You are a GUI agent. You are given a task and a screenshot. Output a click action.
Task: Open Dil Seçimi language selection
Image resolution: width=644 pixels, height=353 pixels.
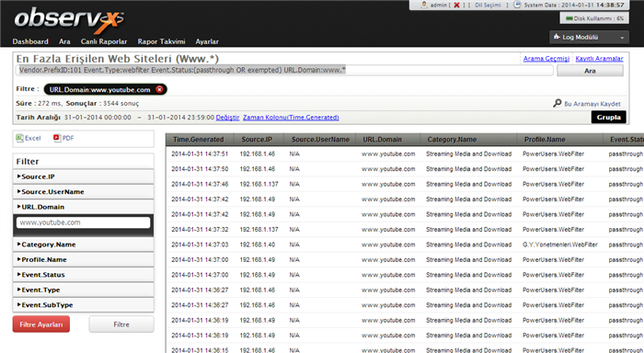tap(488, 5)
